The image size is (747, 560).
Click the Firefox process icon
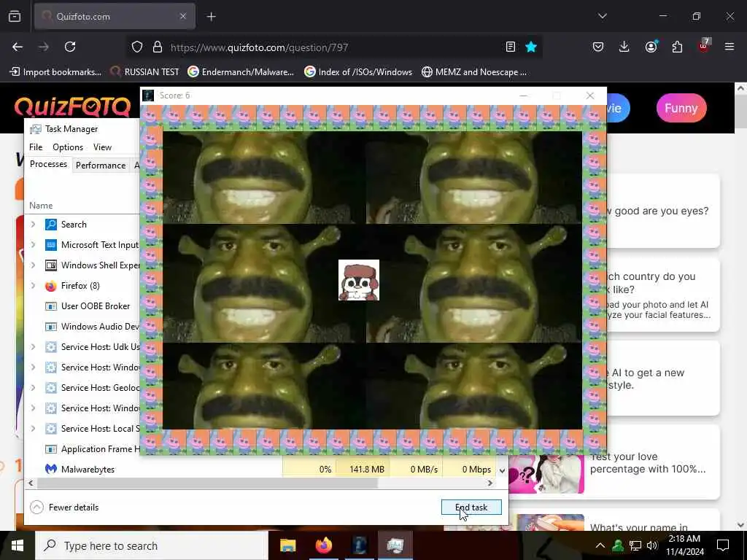[51, 286]
